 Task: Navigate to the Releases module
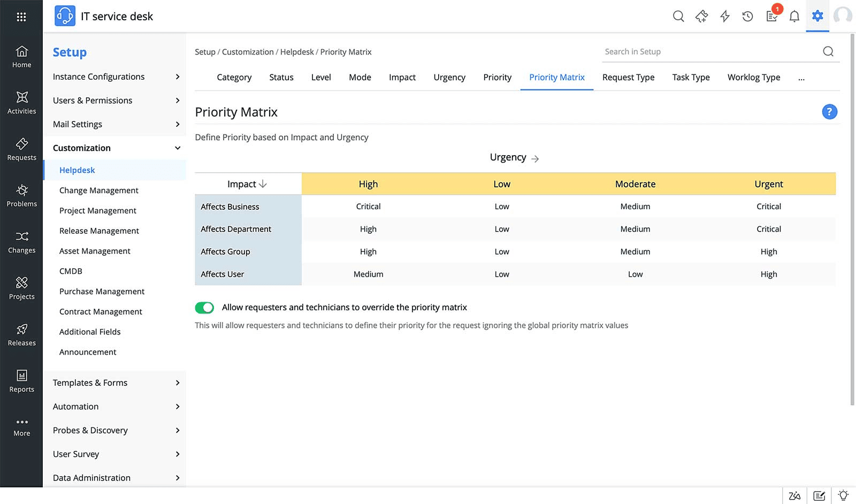(21, 335)
